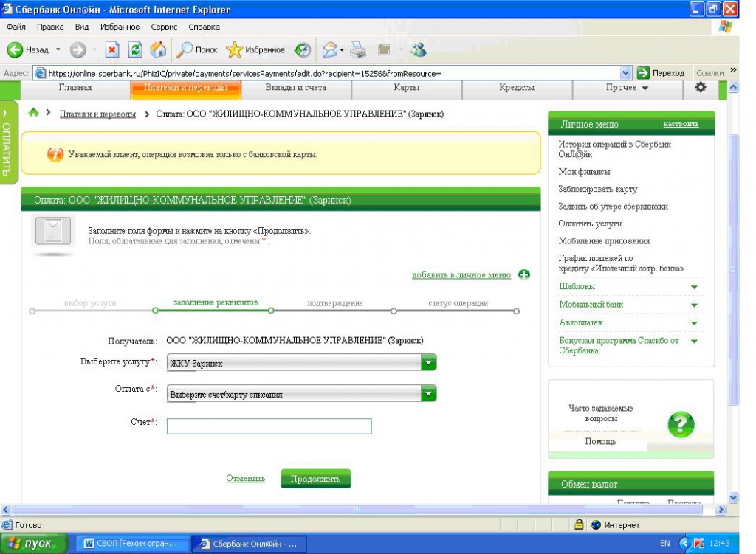This screenshot has width=756, height=554.
Task: Open the Файл menu
Action: pos(16,27)
